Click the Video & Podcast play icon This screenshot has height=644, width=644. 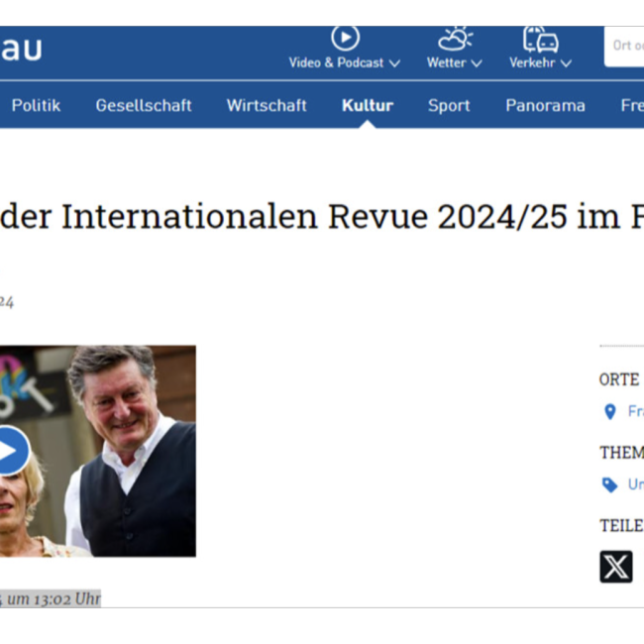(x=345, y=39)
